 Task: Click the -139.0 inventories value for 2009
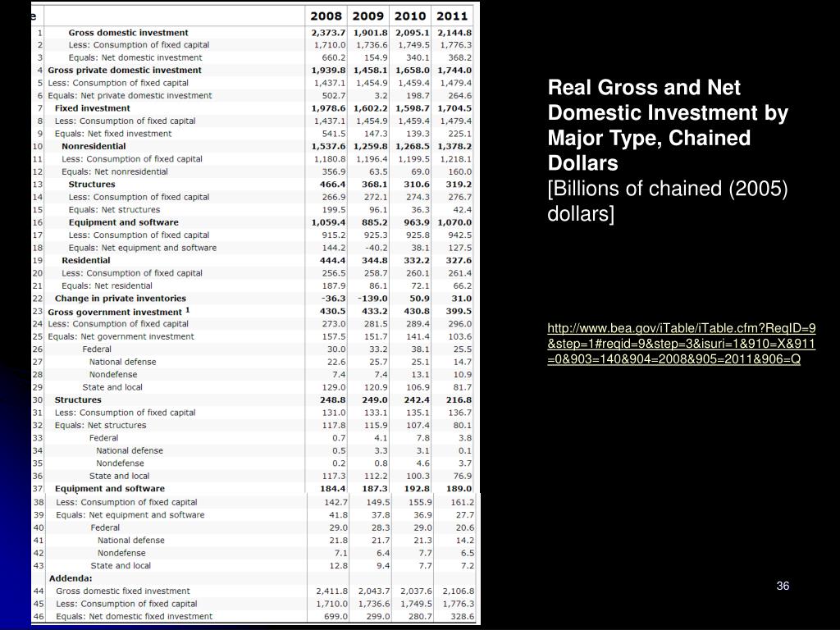pyautogui.click(x=372, y=299)
